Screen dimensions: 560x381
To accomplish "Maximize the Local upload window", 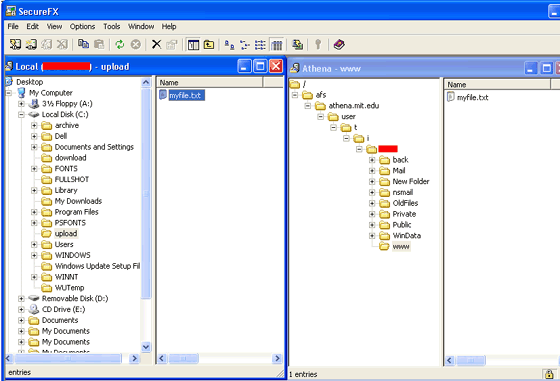I will click(x=260, y=66).
